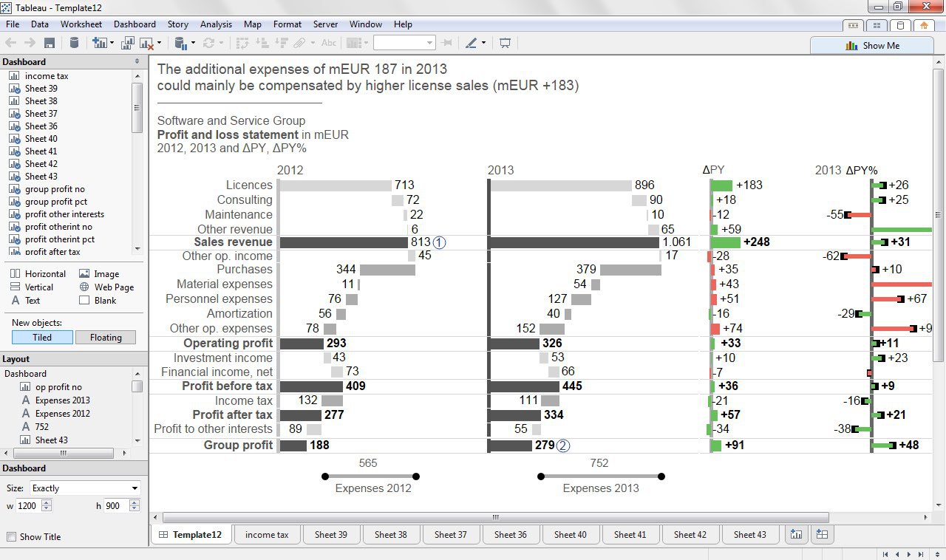Switch to the income tax tab

[267, 534]
